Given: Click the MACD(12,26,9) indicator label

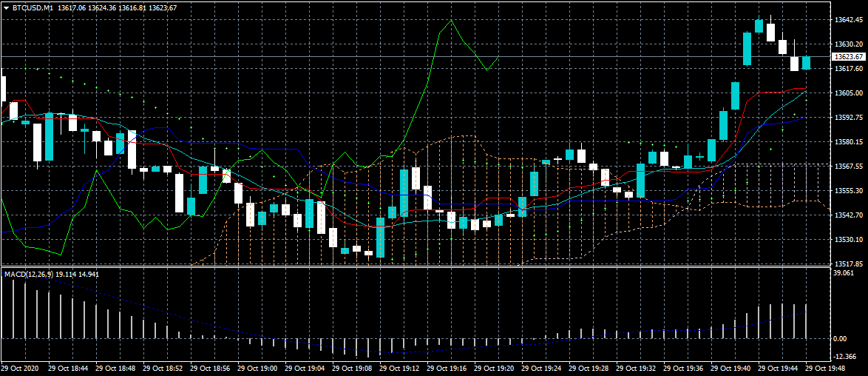Looking at the screenshot, I should (x=28, y=274).
